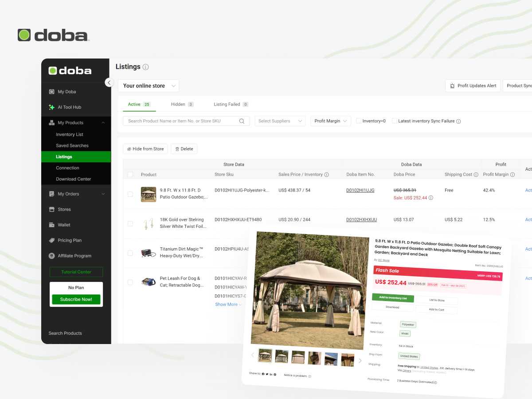The image size is (532, 399).
Task: Collapse the My Products sidebar section
Action: (x=103, y=123)
